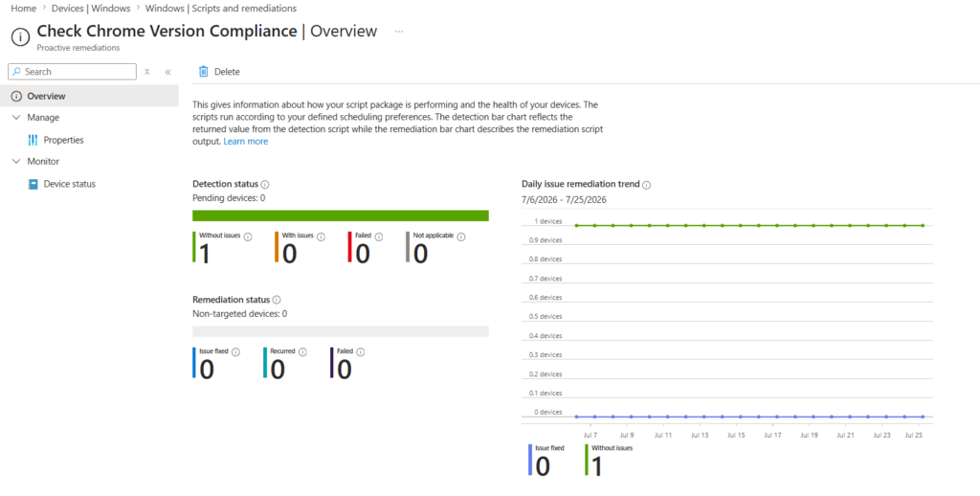Collapse the side menu with double chevron
The height and width of the screenshot is (496, 980).
click(x=167, y=71)
